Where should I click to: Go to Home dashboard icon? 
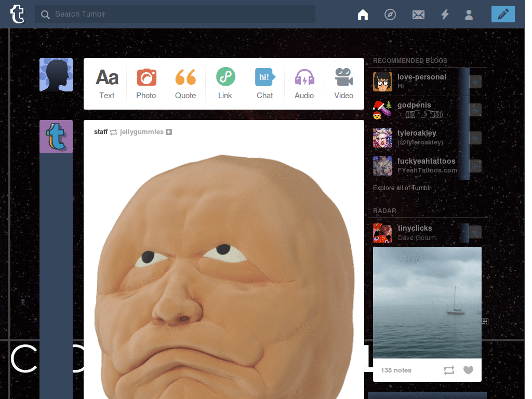pos(363,14)
